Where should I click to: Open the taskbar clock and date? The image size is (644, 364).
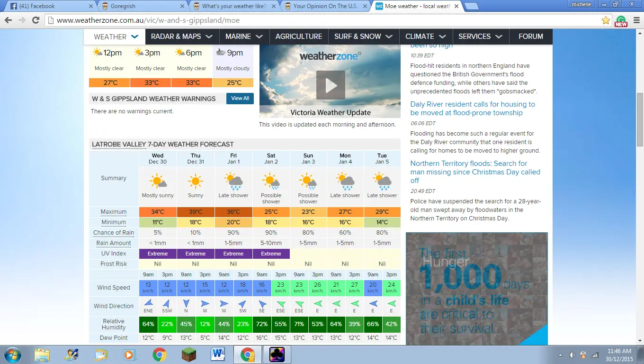click(x=620, y=355)
